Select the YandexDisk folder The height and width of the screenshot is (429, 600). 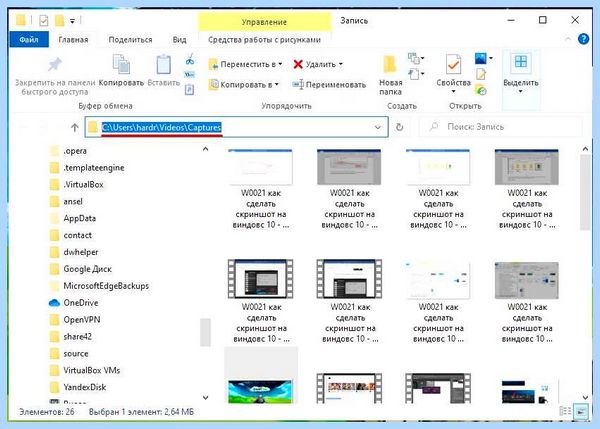78,387
